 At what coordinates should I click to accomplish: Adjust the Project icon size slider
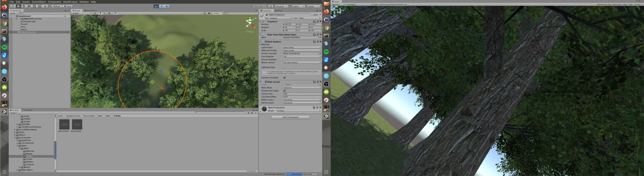[251, 171]
